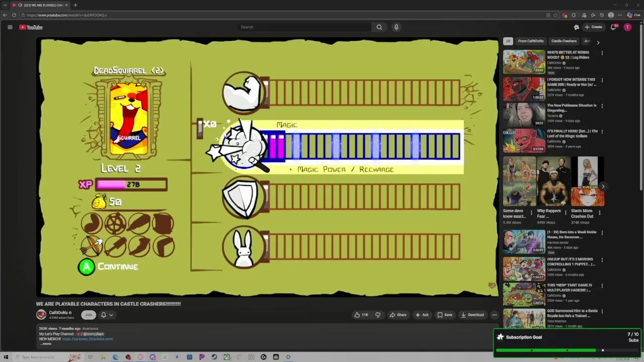Viewport: 644px width, 362px height.
Task: Open options for 'THIS NEW TMNT GAME' video
Action: (x=602, y=286)
